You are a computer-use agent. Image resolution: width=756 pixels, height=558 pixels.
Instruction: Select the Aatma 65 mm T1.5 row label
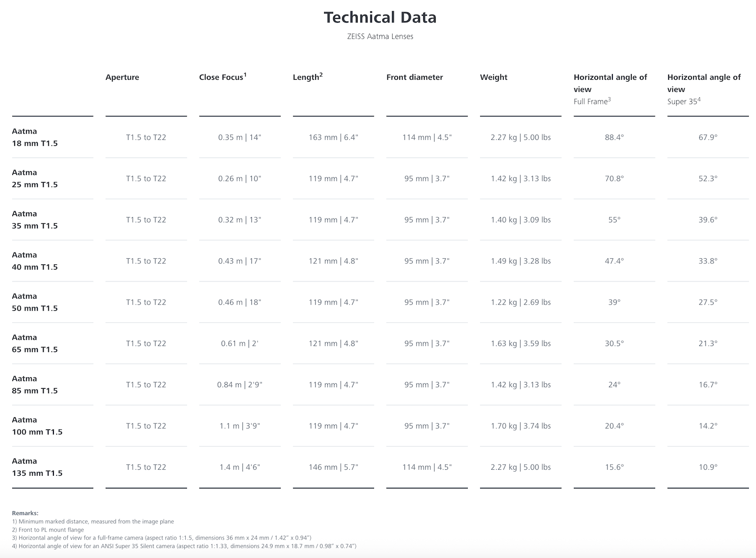pos(35,344)
